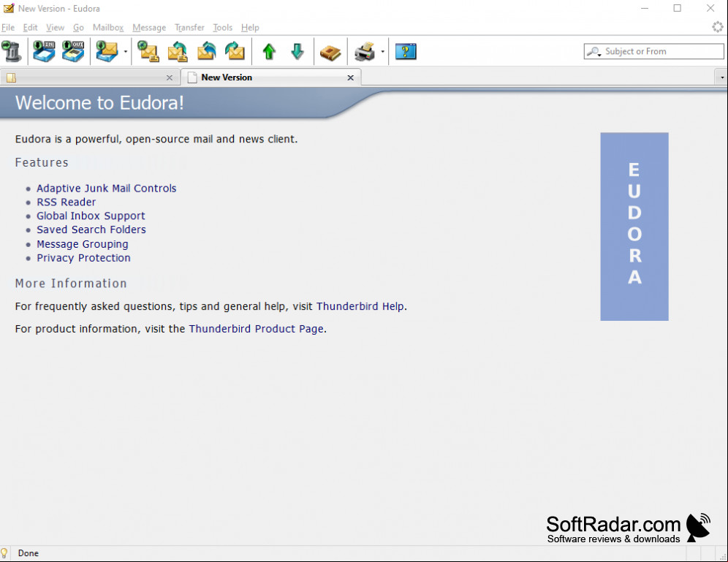728x562 pixels.
Task: Open the list-all-tabs dropdown arrow
Action: [x=722, y=77]
